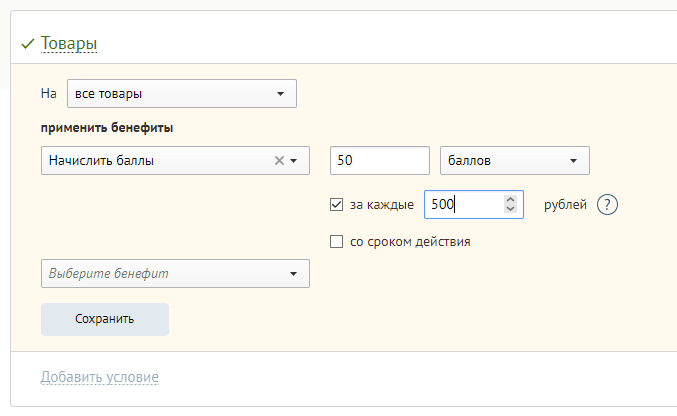This screenshot has height=416, width=677.
Task: Uncheck the за каждые checkbox
Action: tap(336, 204)
